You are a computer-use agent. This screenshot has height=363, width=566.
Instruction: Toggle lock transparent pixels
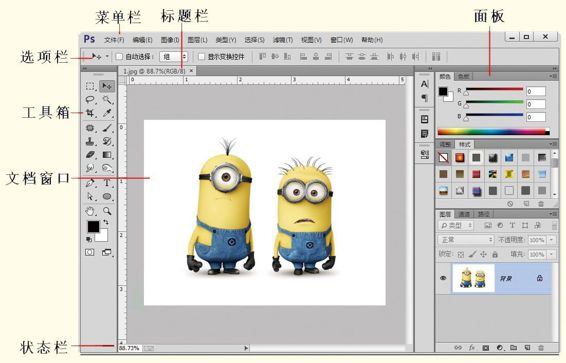pyautogui.click(x=461, y=254)
